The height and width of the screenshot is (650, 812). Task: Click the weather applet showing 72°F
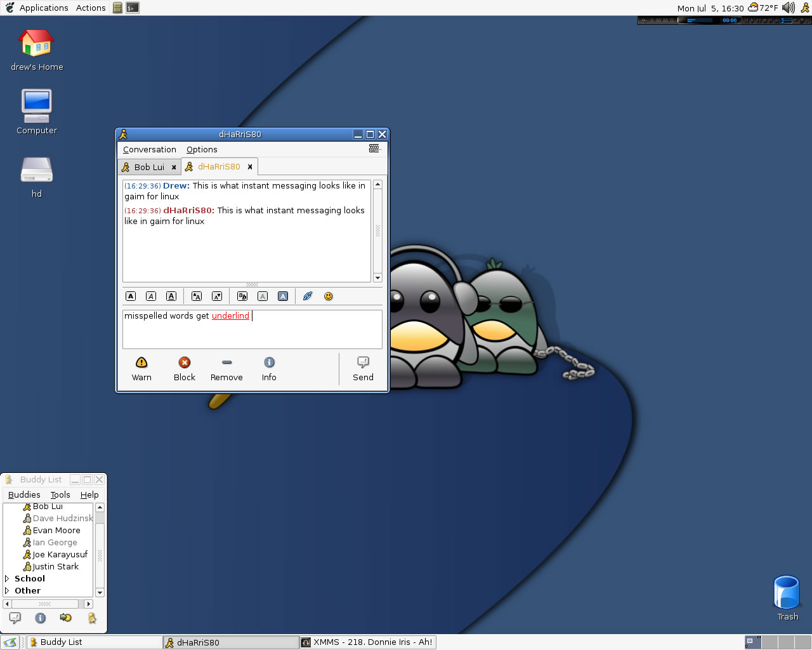click(x=763, y=8)
